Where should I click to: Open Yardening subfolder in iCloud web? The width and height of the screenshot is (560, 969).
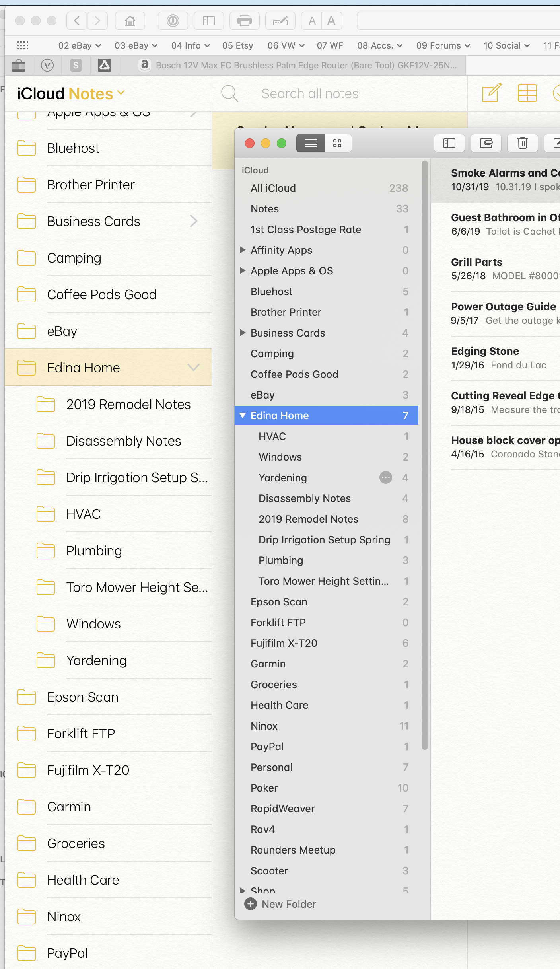click(x=108, y=660)
